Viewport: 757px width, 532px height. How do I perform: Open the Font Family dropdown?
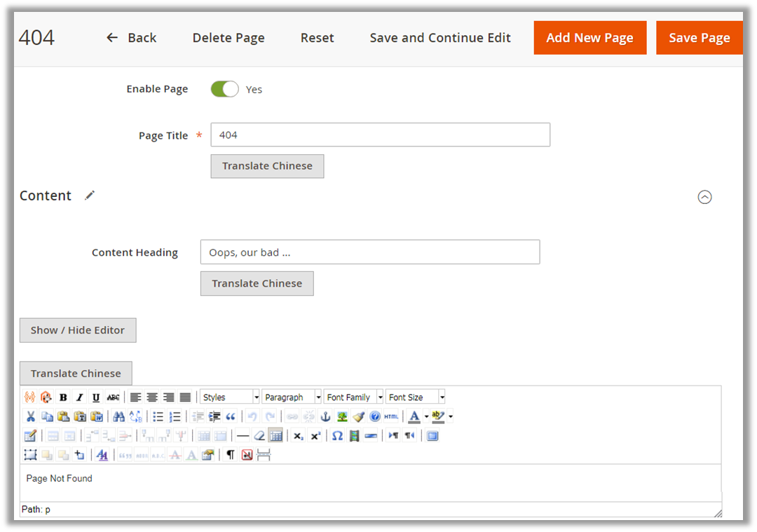pos(353,397)
